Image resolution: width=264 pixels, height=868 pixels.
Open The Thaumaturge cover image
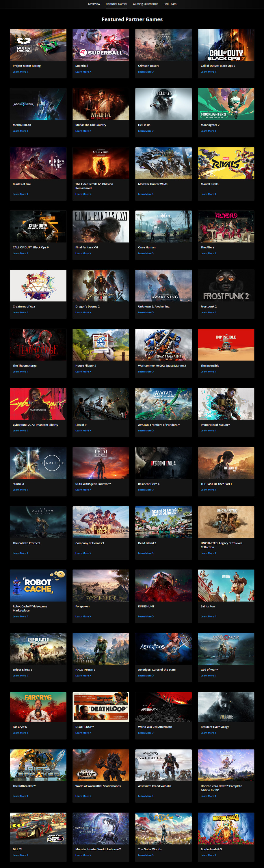(38, 345)
